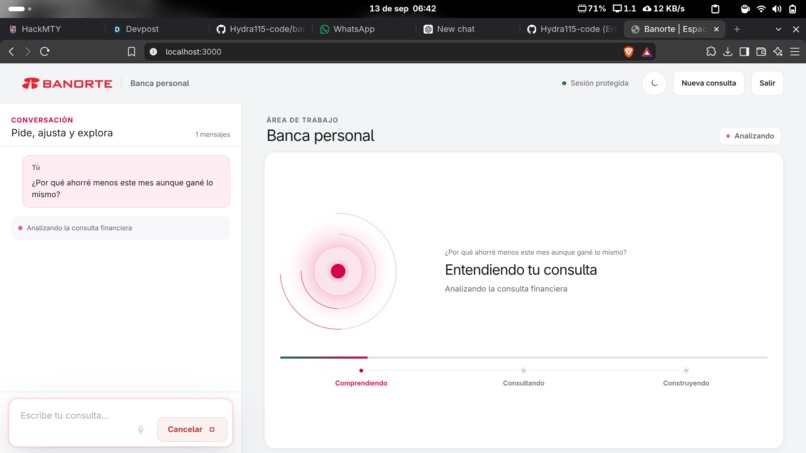The width and height of the screenshot is (806, 453).
Task: Click the Salir button
Action: tap(767, 83)
